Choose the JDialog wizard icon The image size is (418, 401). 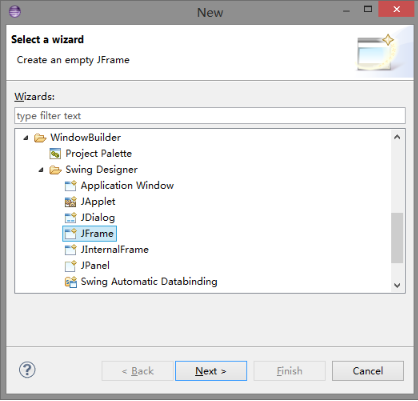tap(70, 218)
